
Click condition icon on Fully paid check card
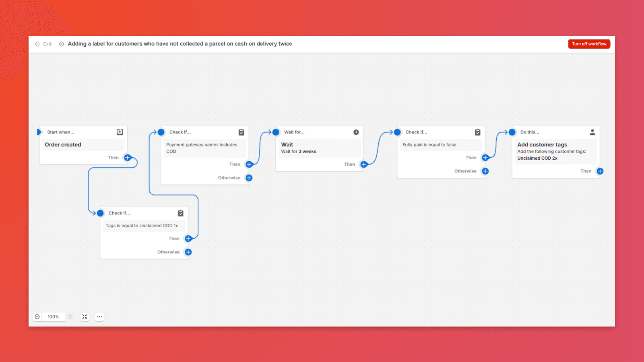tap(477, 132)
